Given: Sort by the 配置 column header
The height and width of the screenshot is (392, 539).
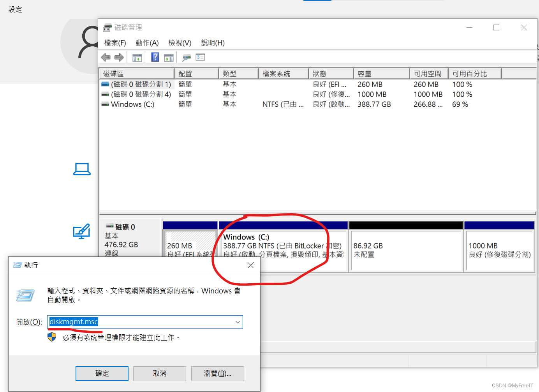Looking at the screenshot, I should [197, 74].
